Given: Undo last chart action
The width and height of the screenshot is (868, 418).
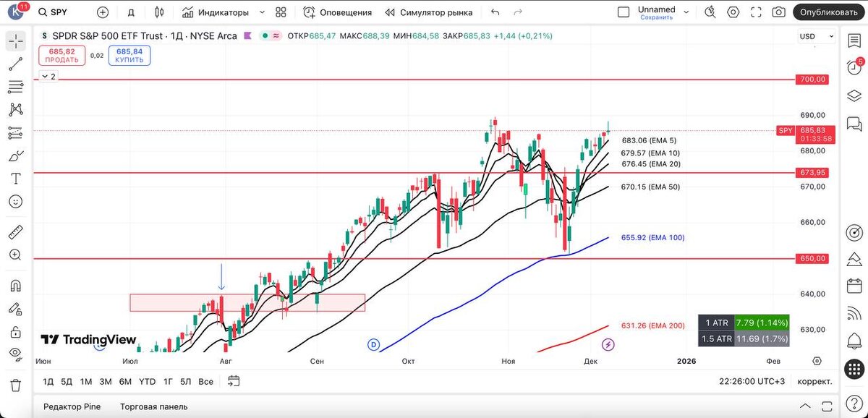Looking at the screenshot, I should coord(495,12).
